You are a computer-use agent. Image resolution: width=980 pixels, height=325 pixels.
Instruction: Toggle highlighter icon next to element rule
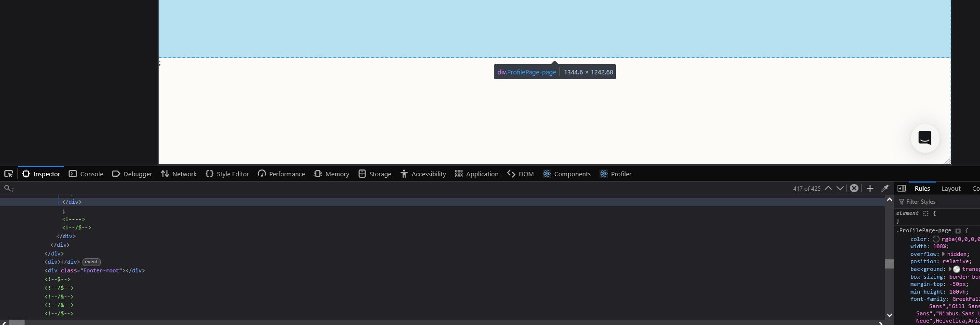[926, 213]
